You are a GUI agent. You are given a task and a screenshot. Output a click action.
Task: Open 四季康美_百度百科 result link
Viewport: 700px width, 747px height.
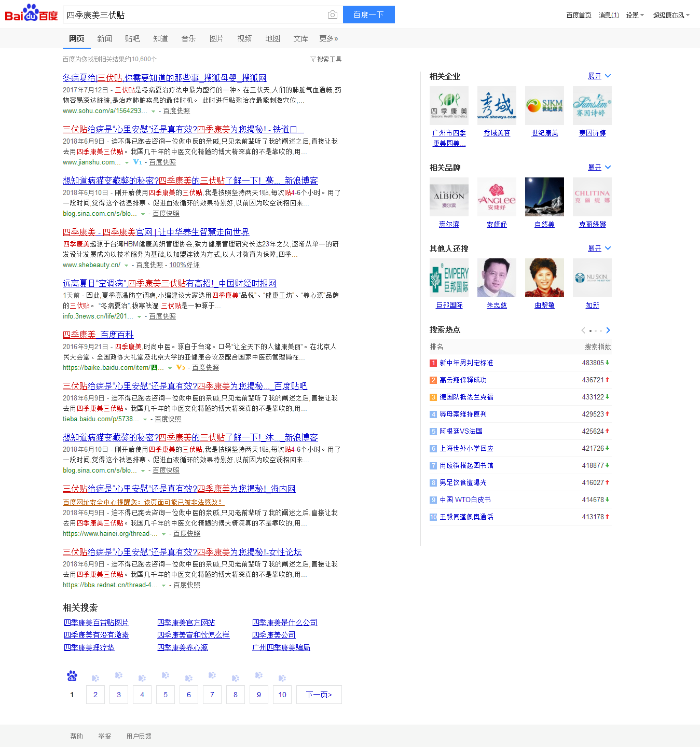pos(98,335)
